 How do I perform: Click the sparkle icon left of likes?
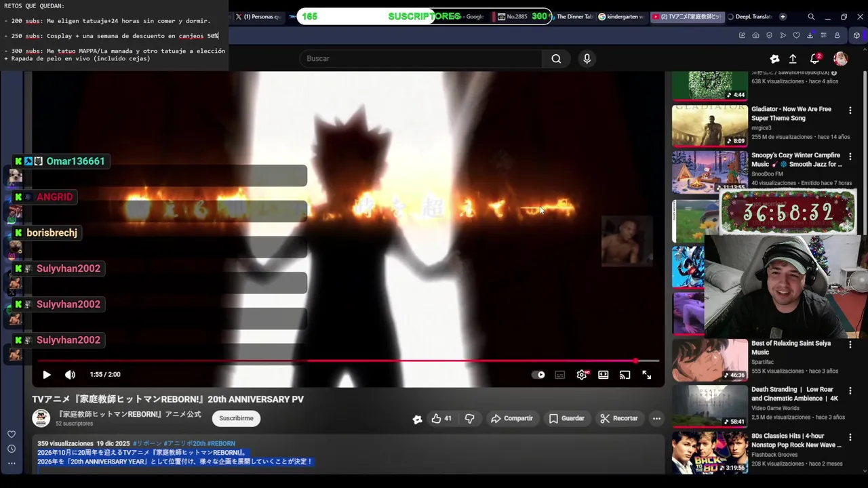pyautogui.click(x=417, y=419)
